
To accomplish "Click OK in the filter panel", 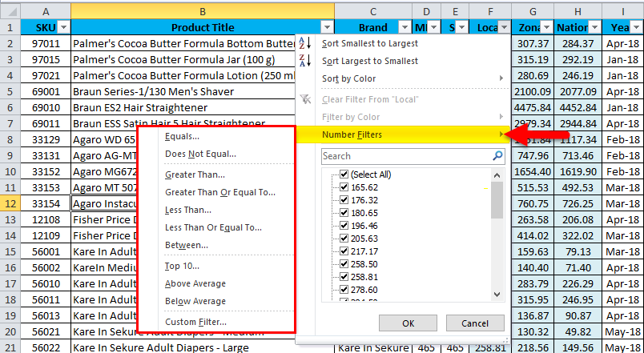I will click(x=409, y=323).
